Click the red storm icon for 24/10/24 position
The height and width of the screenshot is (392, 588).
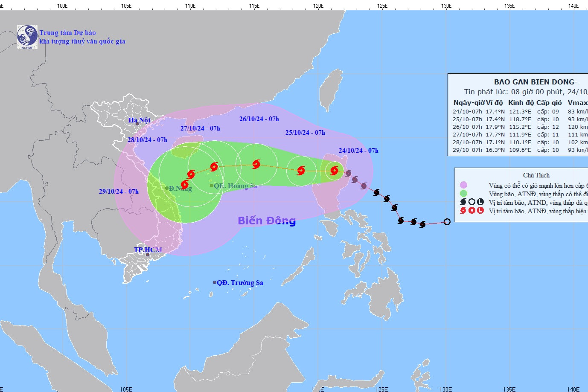335,171
